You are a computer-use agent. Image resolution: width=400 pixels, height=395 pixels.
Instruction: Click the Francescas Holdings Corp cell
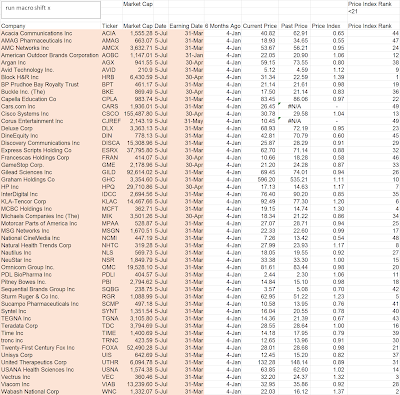pyautogui.click(x=51, y=158)
